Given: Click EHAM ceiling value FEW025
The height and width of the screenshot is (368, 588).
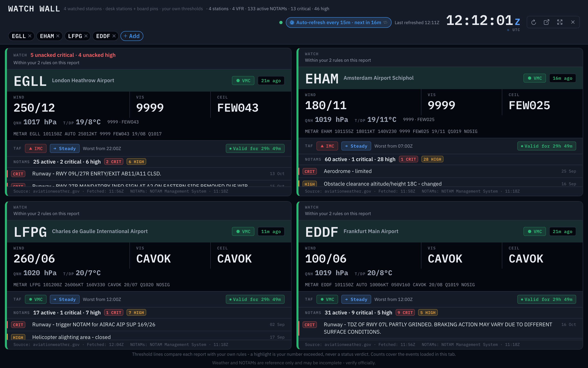Looking at the screenshot, I should point(529,105).
